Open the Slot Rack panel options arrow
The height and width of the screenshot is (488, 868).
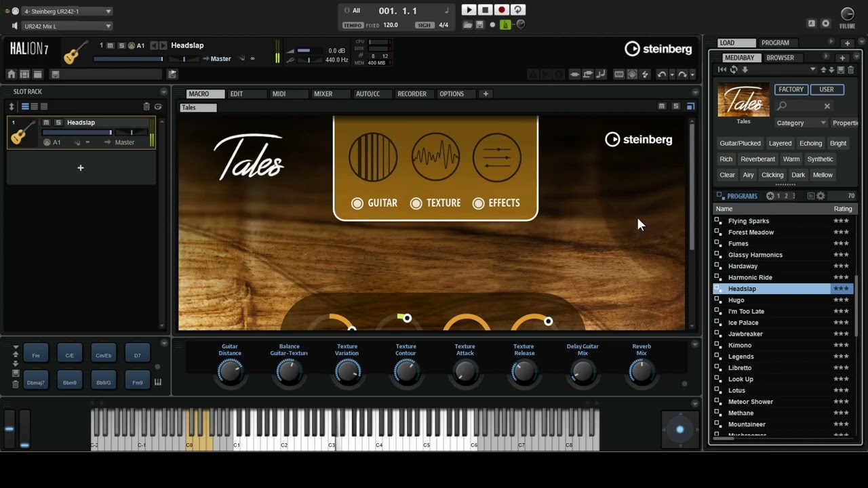(x=163, y=91)
